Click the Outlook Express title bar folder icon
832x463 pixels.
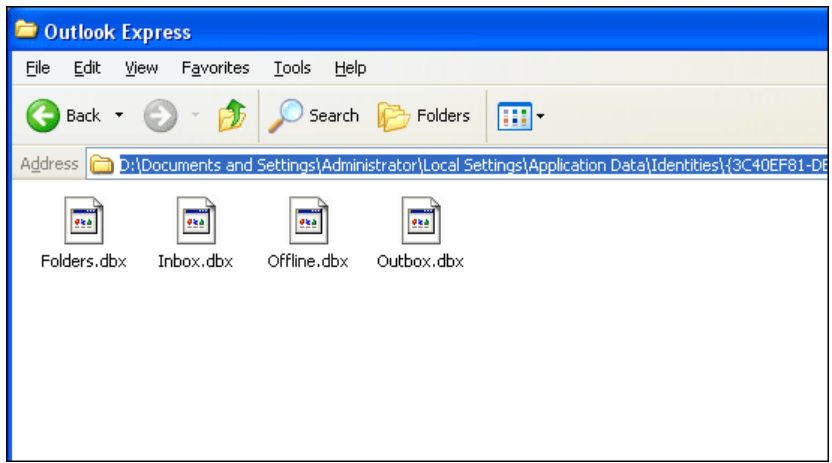26,30
